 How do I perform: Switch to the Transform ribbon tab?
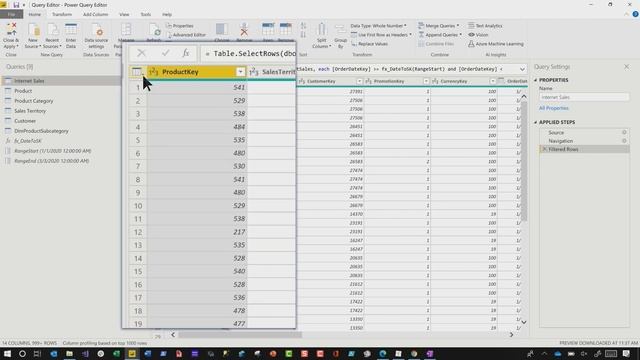62,14
